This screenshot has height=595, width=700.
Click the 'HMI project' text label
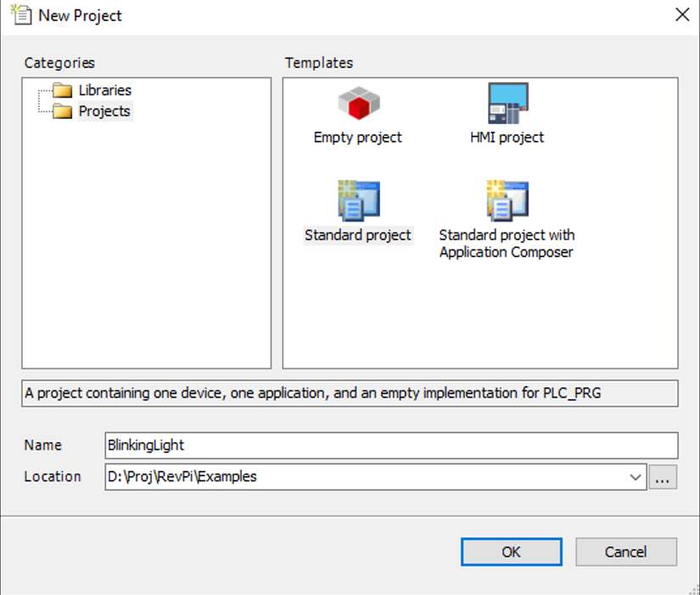(x=507, y=138)
